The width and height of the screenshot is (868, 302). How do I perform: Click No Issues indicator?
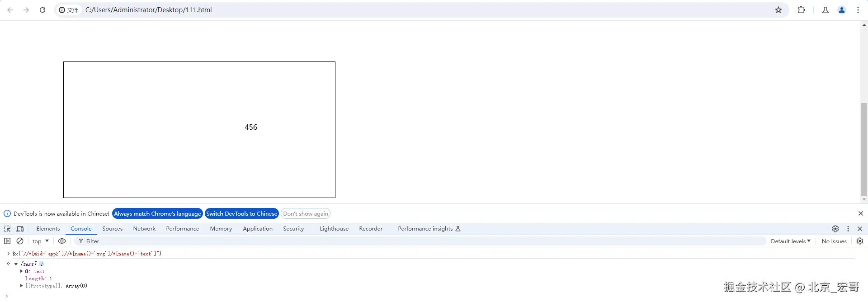(x=834, y=241)
